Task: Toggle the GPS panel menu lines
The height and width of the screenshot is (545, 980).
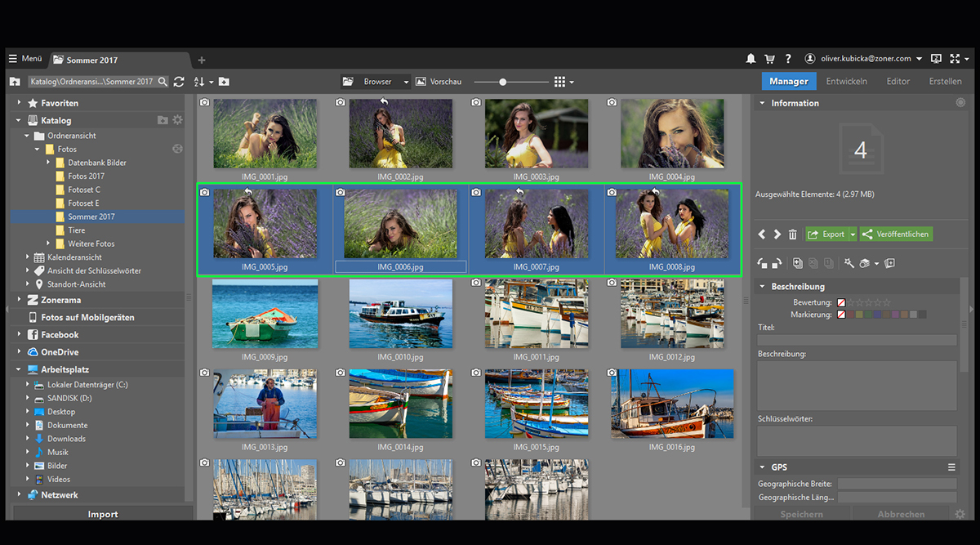Action: tap(951, 467)
